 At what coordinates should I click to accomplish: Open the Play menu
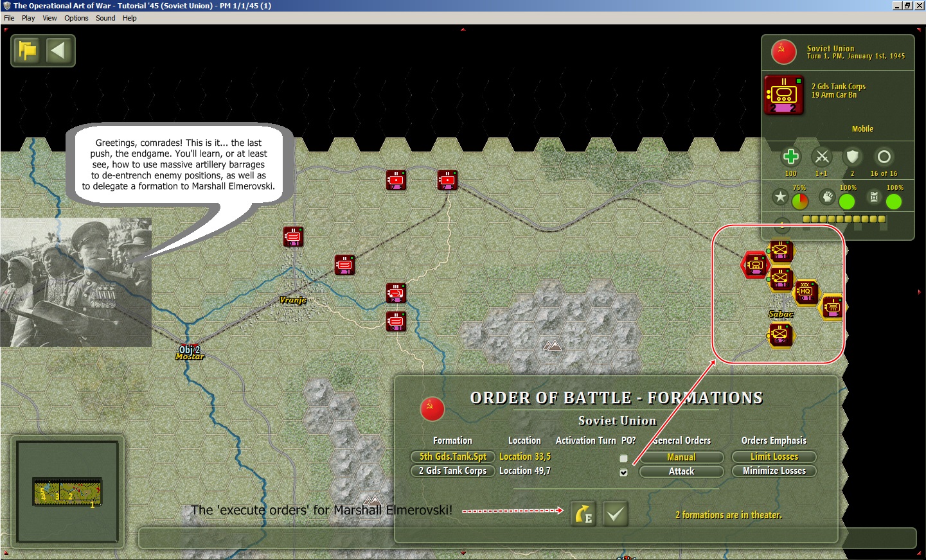click(x=28, y=18)
